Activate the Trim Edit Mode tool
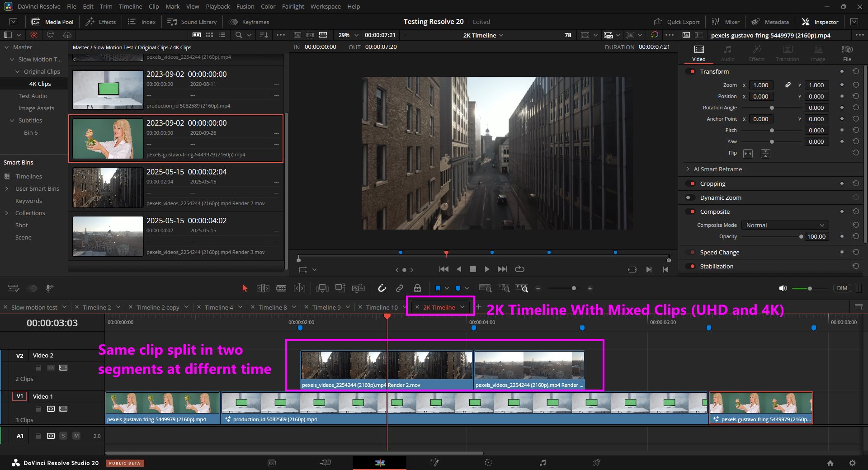This screenshot has height=470, width=868. [x=263, y=288]
